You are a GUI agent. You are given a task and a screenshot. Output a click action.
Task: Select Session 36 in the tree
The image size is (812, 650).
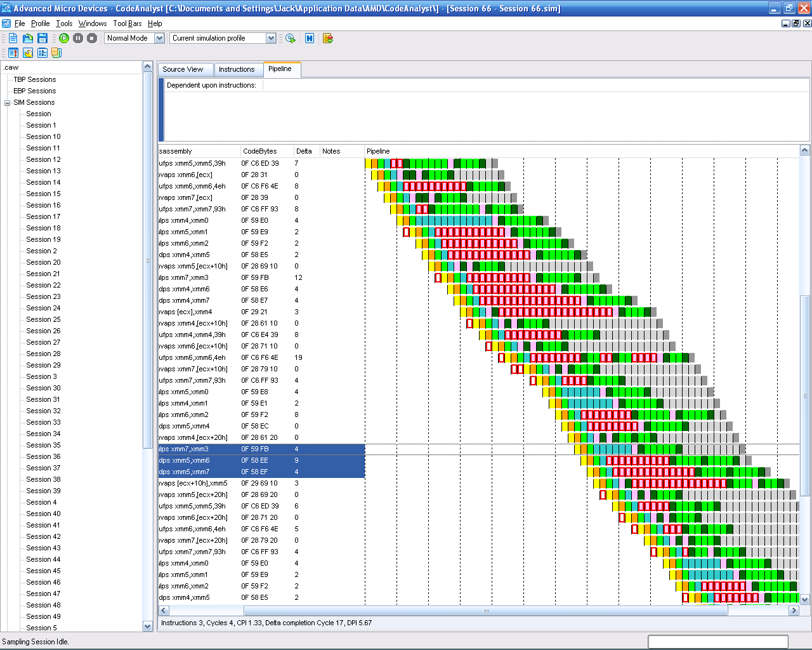pos(43,457)
